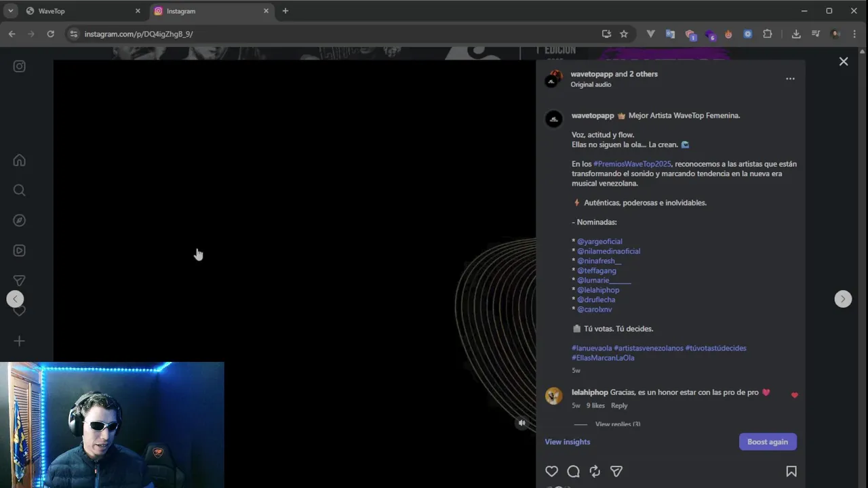The width and height of the screenshot is (868, 488).
Task: Close the Instagram tab
Action: [x=266, y=11]
